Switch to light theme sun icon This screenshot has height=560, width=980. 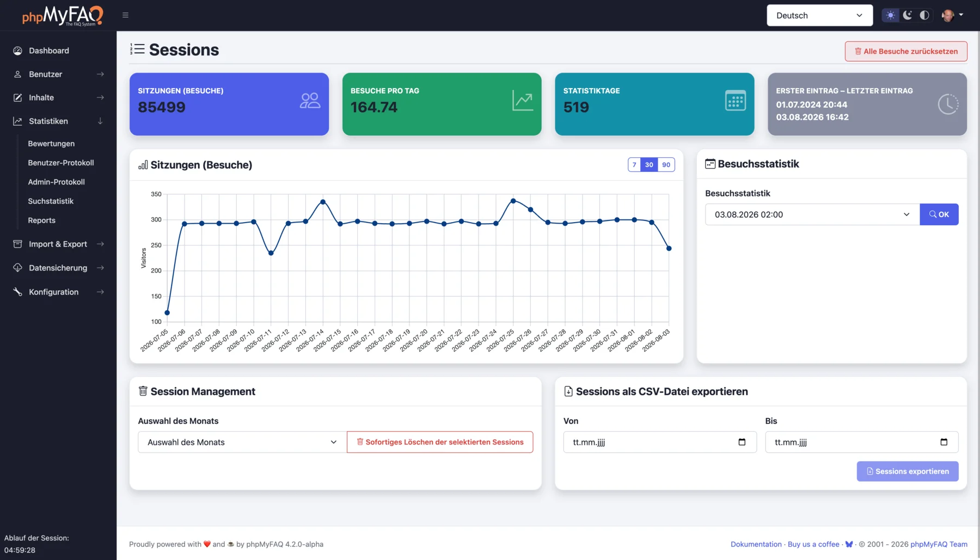tap(890, 15)
